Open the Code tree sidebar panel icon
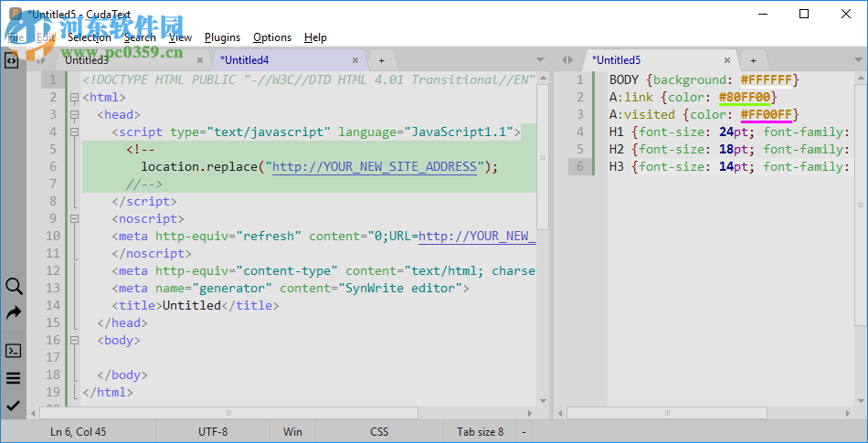868x443 pixels. pyautogui.click(x=12, y=60)
